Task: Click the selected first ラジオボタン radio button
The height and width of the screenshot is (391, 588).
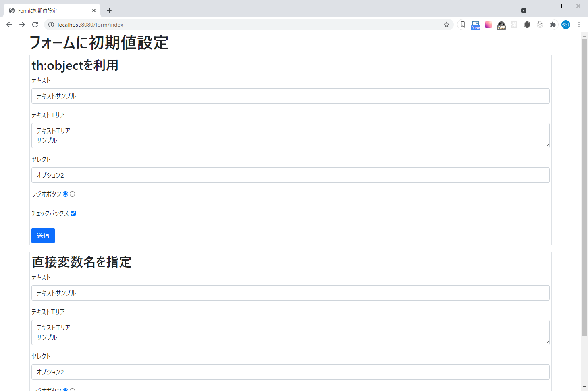Action: [65, 194]
